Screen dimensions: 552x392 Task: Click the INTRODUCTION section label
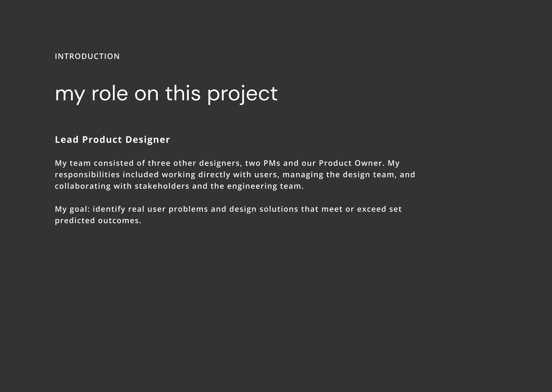(87, 56)
